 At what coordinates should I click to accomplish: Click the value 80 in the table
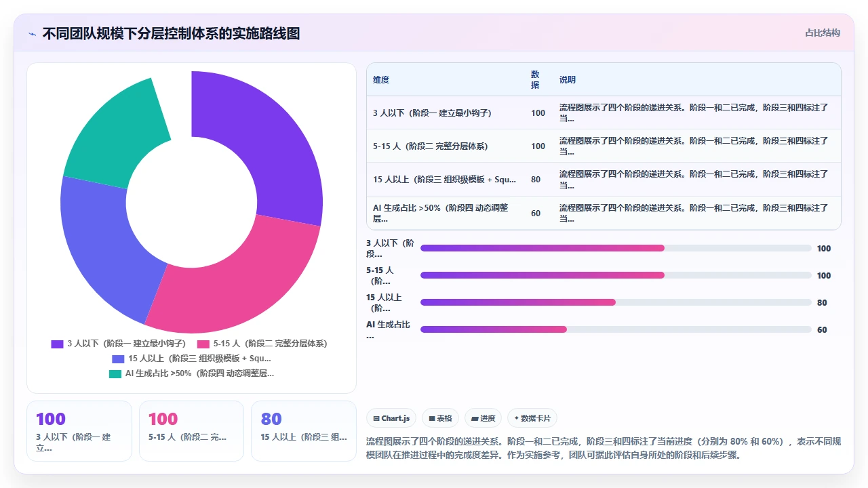click(536, 180)
